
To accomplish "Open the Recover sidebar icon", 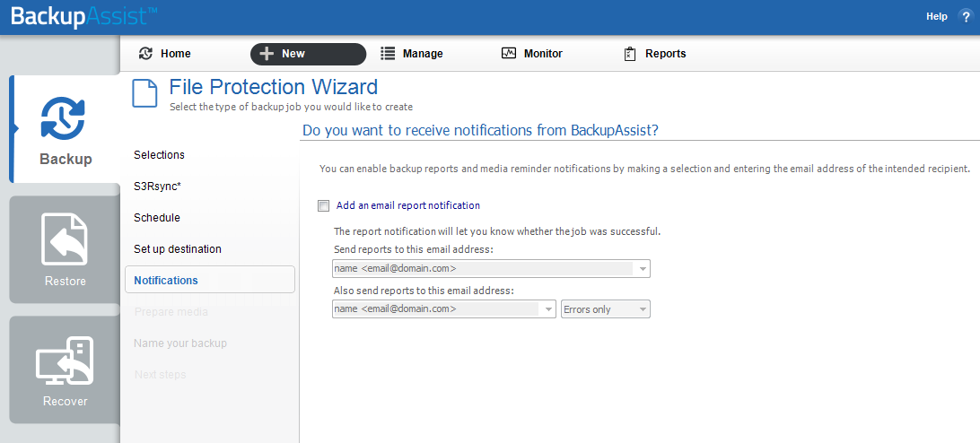I will (65, 361).
